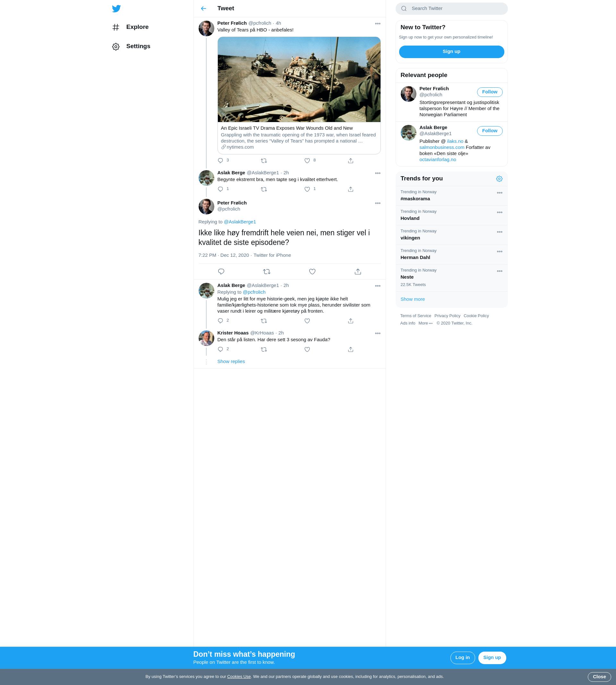Open the Cookies Use link

point(239,677)
